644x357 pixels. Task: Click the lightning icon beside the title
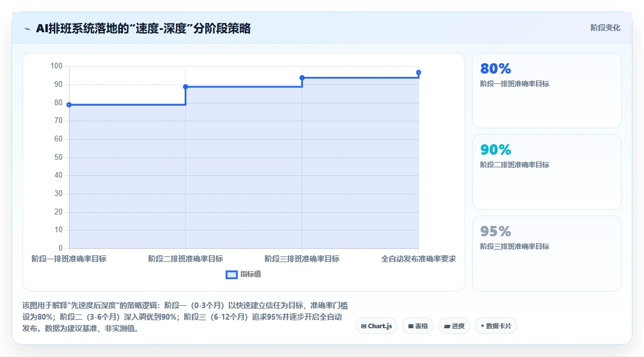(28, 29)
